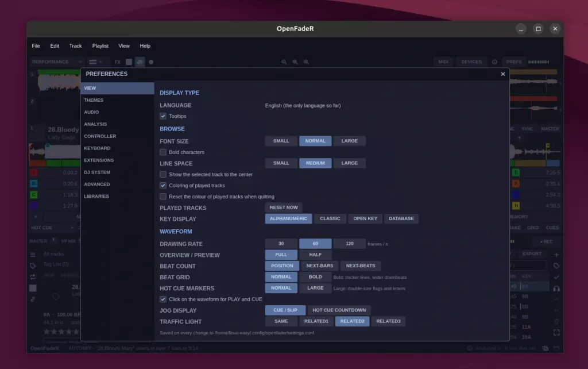Click RESET NOW for played tracks

pyautogui.click(x=284, y=207)
